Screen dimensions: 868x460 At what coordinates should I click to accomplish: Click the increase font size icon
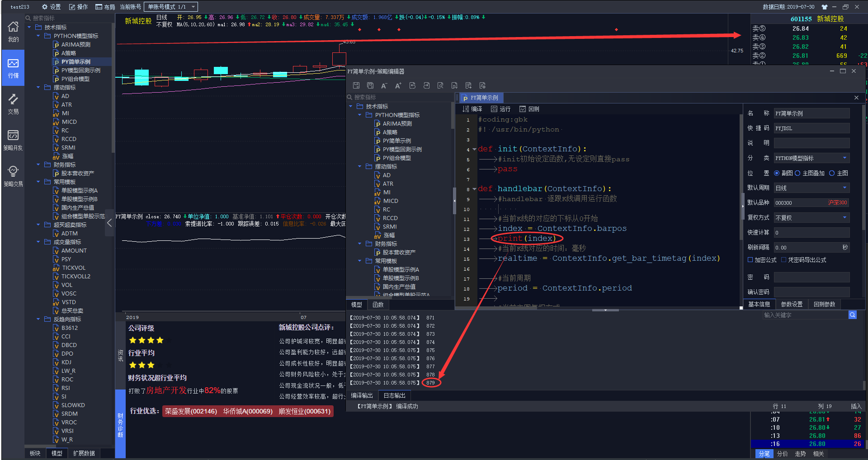398,85
